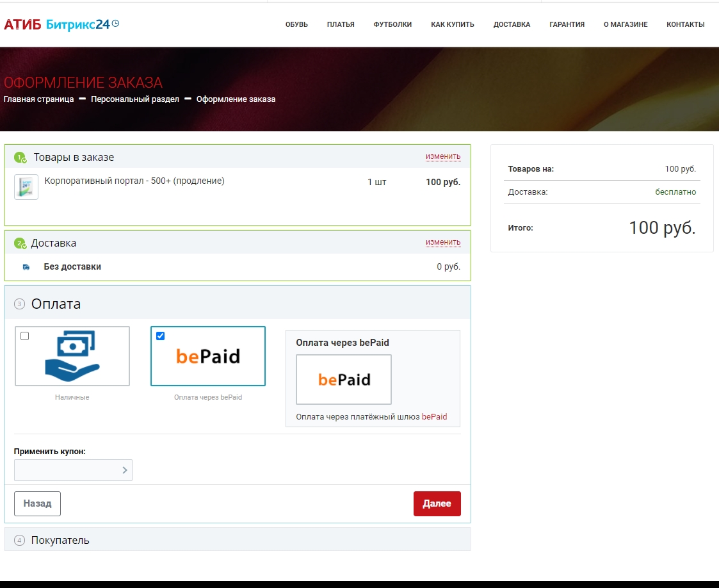This screenshot has width=719, height=588.
Task: Click the red Далее button
Action: pyautogui.click(x=437, y=503)
